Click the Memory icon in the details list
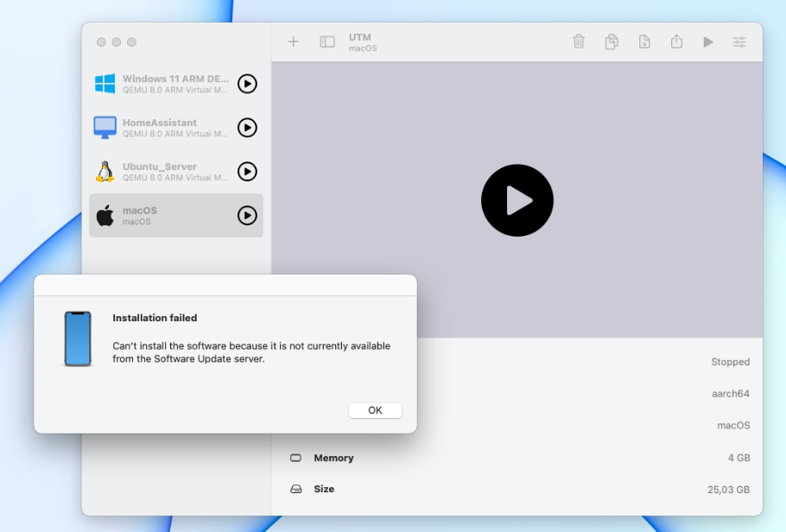Viewport: 786px width, 532px height. (x=295, y=458)
